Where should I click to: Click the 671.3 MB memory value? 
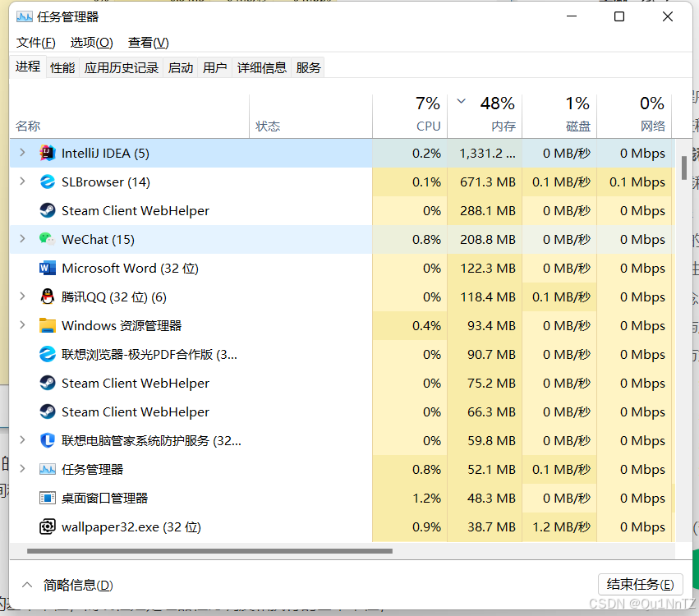click(488, 182)
